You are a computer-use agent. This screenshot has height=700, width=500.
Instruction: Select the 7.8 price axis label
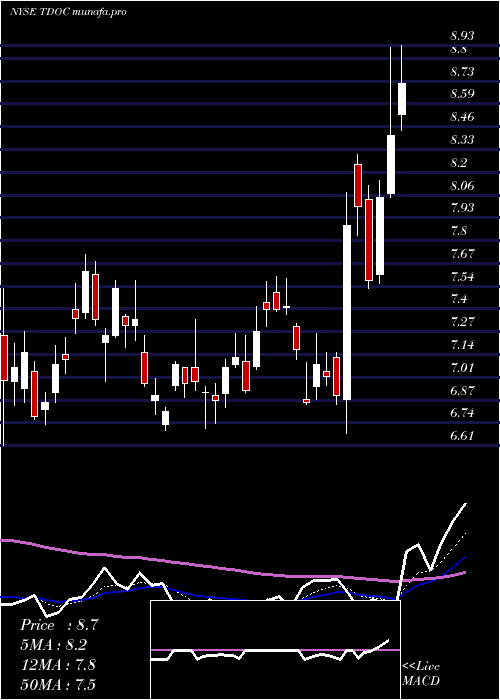[x=458, y=231]
